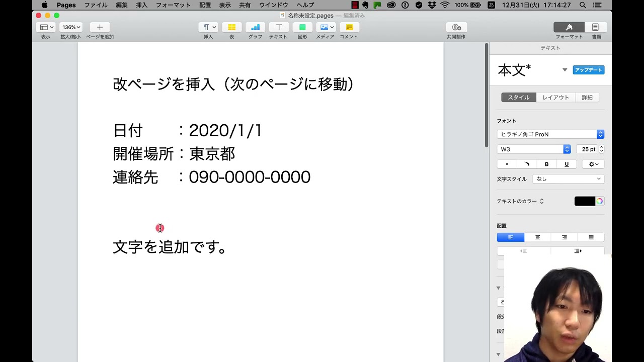
Task: Open character style (なし) dropdown
Action: click(x=569, y=179)
